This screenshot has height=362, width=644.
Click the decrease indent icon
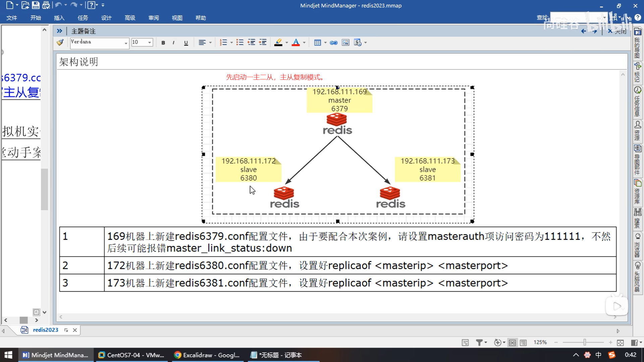tap(251, 43)
